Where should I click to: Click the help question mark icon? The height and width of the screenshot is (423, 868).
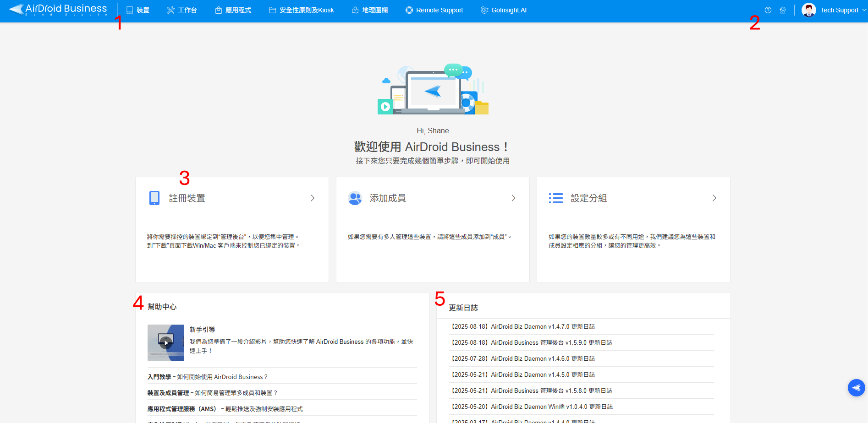pyautogui.click(x=768, y=10)
